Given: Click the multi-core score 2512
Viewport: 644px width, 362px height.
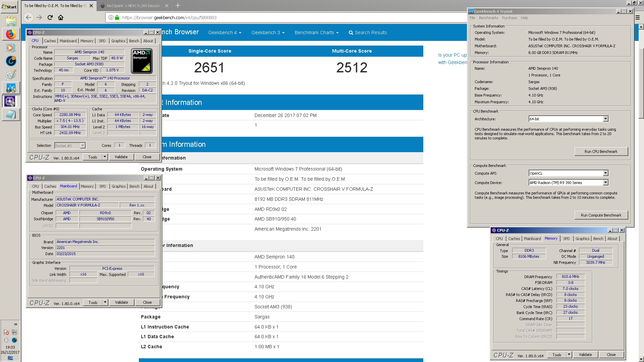Looking at the screenshot, I should tap(352, 68).
